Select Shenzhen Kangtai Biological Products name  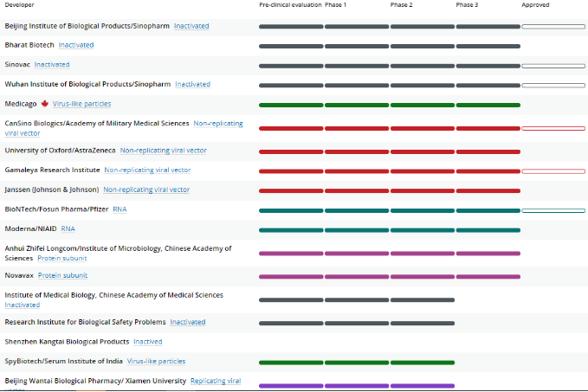tap(67, 342)
